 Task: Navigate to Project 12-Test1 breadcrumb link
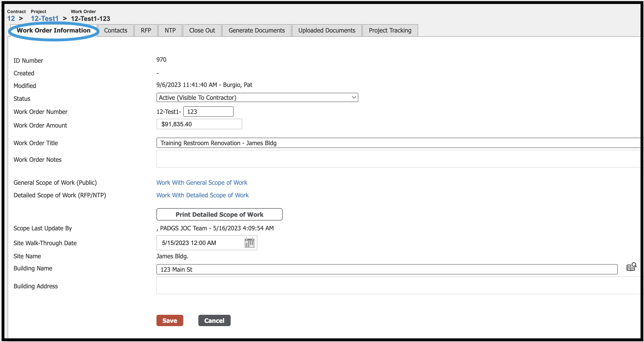coord(44,19)
